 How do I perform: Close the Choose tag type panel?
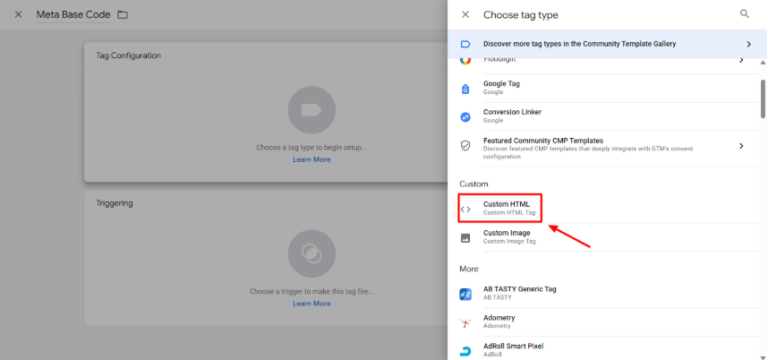coord(465,15)
